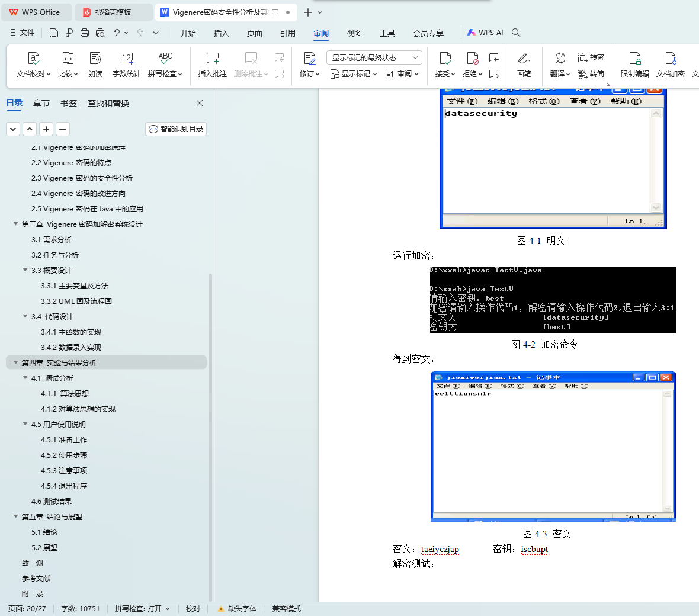Convert text with 繁转简
Image resolution: width=699 pixels, height=616 pixels.
(591, 74)
